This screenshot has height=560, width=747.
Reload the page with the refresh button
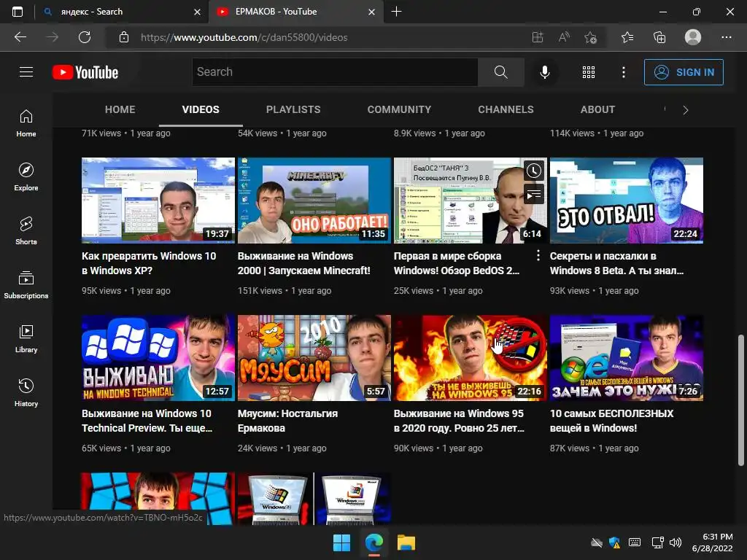click(85, 37)
